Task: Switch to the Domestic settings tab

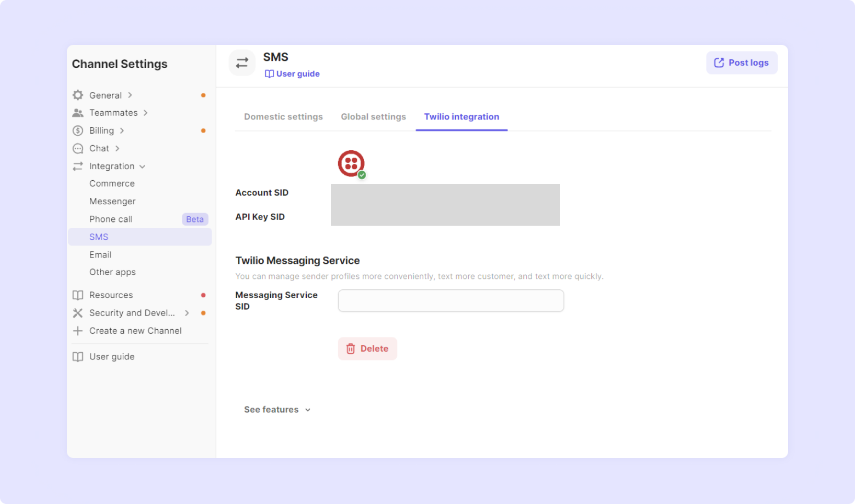Action: click(x=283, y=117)
